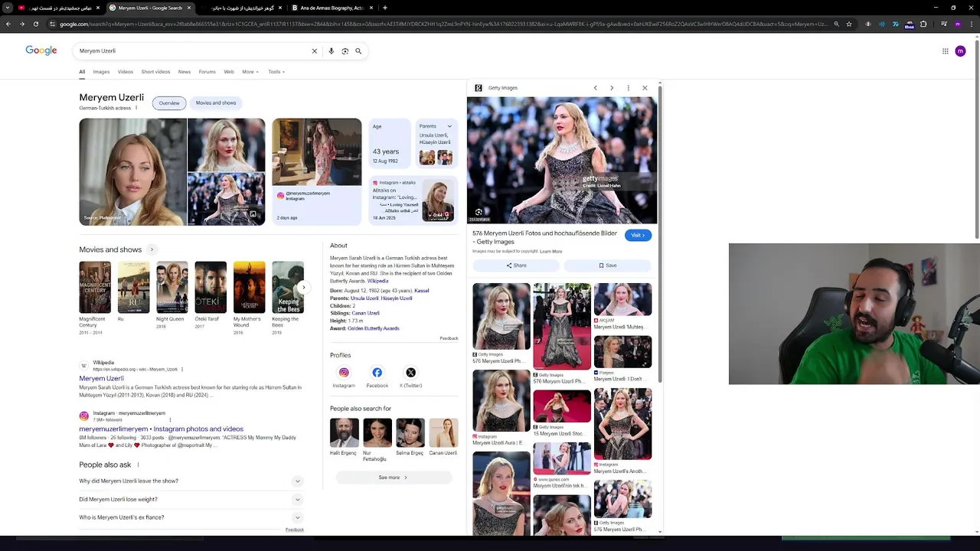
Task: Open Chrome three-dot menu
Action: (972, 24)
